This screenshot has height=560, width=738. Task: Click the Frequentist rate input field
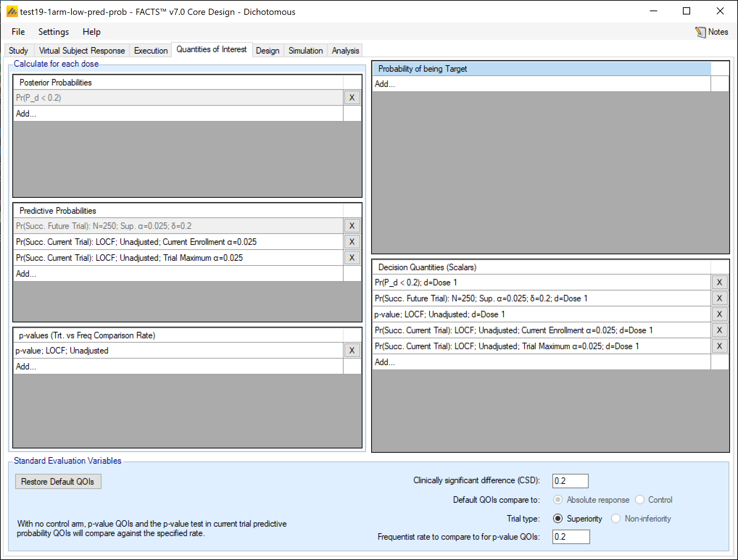click(571, 536)
